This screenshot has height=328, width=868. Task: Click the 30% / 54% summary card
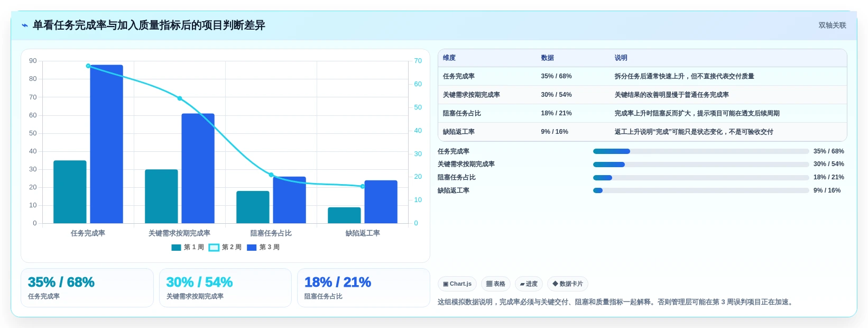[x=226, y=288]
